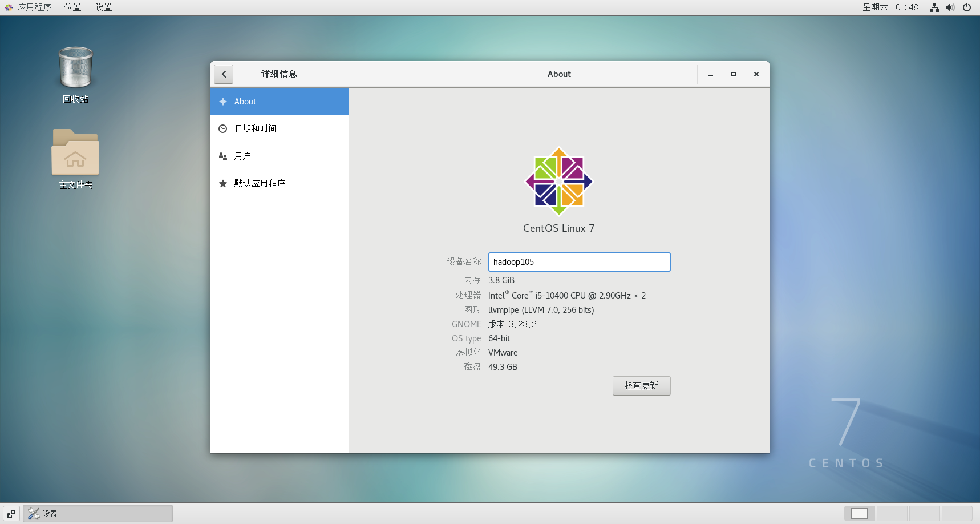Click the CentOS logo in the About panel

click(559, 182)
